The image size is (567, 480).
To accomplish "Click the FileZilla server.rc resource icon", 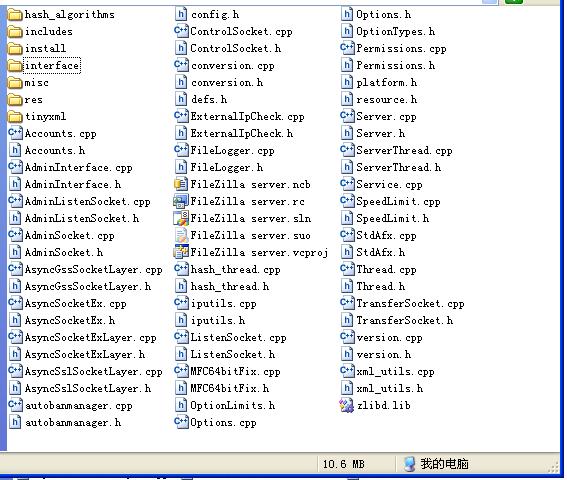I will (x=181, y=201).
